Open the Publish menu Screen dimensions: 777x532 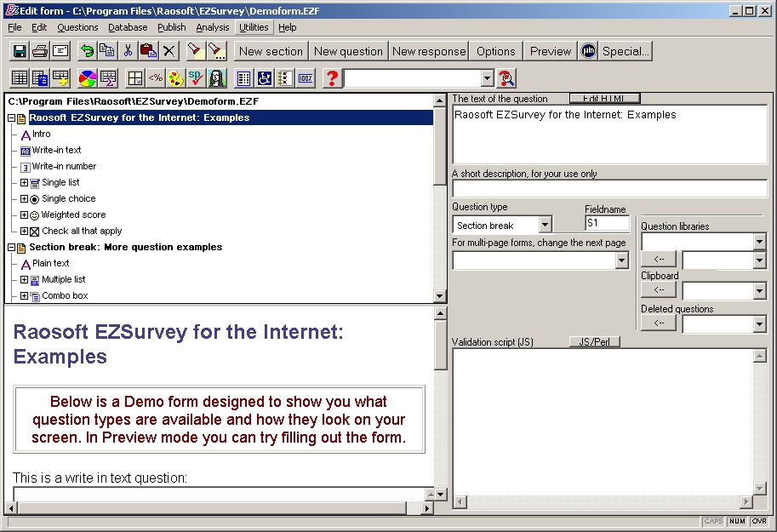coord(171,27)
